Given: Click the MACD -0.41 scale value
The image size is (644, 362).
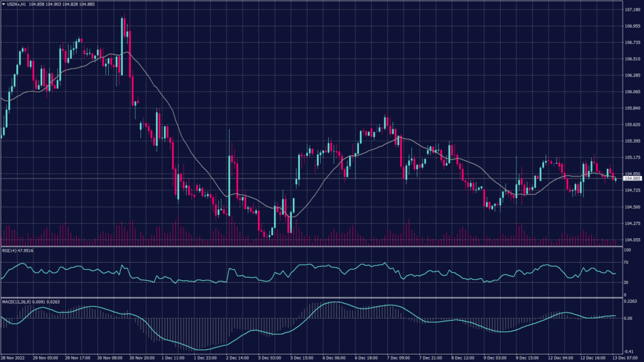Looking at the screenshot, I should (629, 351).
